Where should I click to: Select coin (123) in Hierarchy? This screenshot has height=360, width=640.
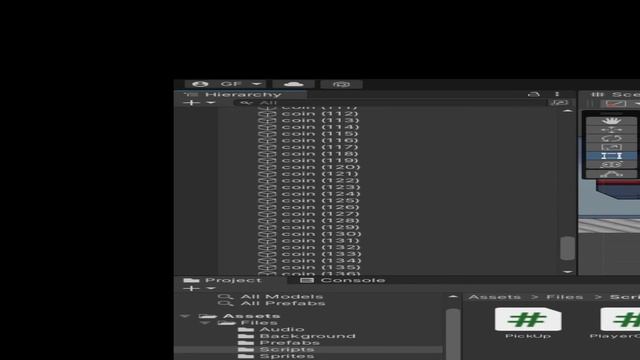click(x=320, y=187)
